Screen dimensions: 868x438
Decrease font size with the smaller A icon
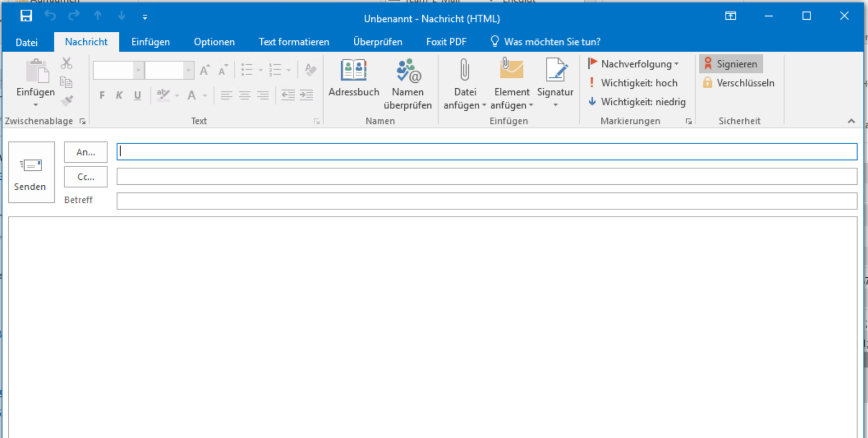[x=222, y=70]
